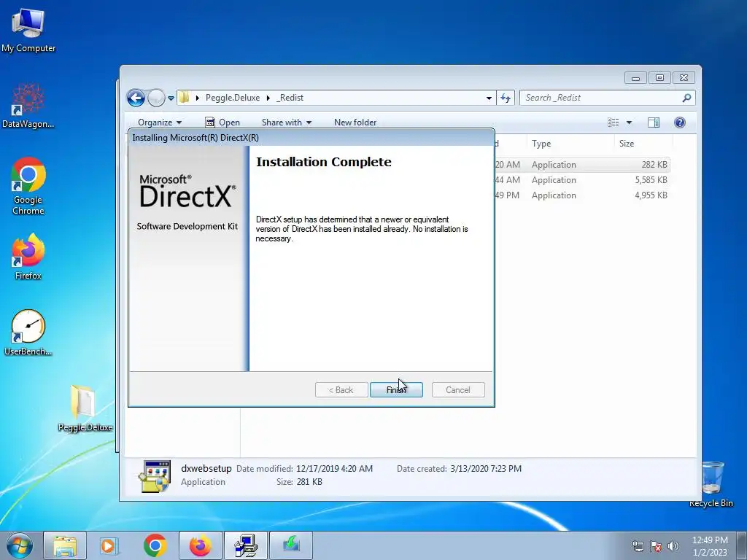Select the file row sized 5,585 KB

[x=582, y=180]
